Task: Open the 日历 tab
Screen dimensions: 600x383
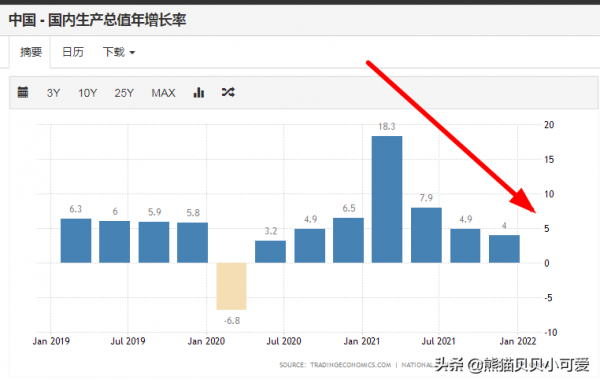Action: pos(73,52)
